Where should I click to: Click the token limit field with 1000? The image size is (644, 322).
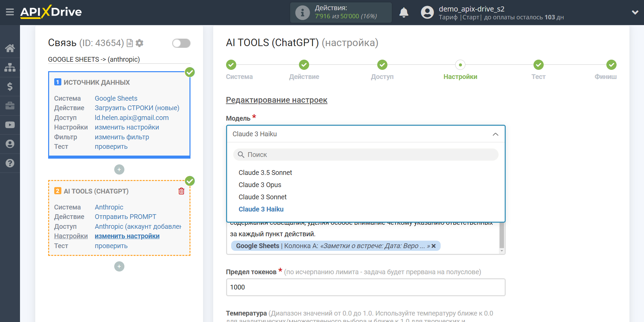tap(366, 287)
